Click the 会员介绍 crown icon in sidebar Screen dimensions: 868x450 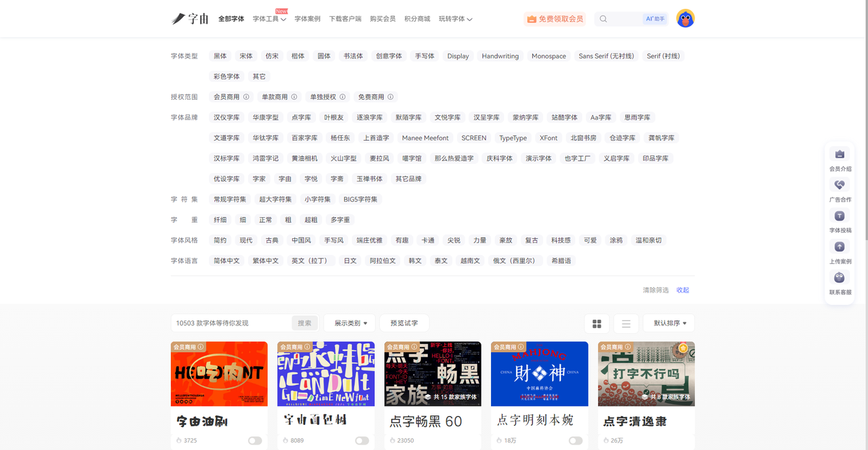[840, 155]
